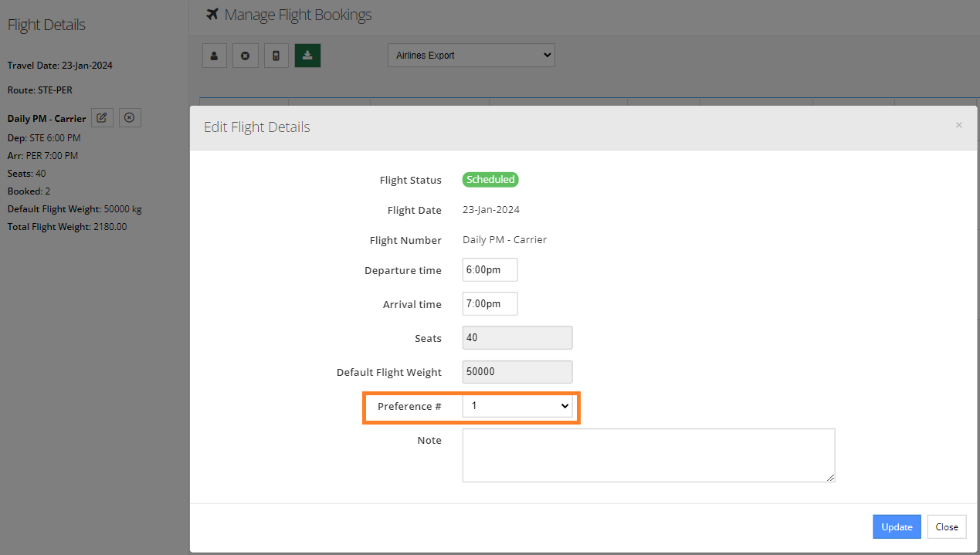Screen dimensions: 980x555
Task: Click the Seats value field
Action: pyautogui.click(x=517, y=337)
